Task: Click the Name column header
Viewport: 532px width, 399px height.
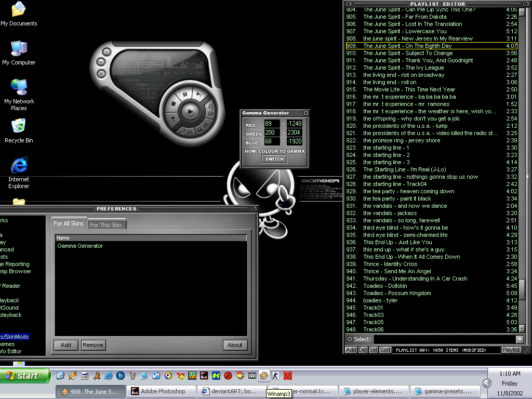Action: (151, 238)
